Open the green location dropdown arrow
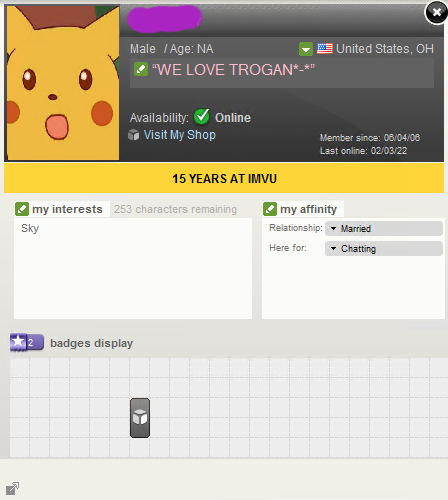 pyautogui.click(x=306, y=49)
